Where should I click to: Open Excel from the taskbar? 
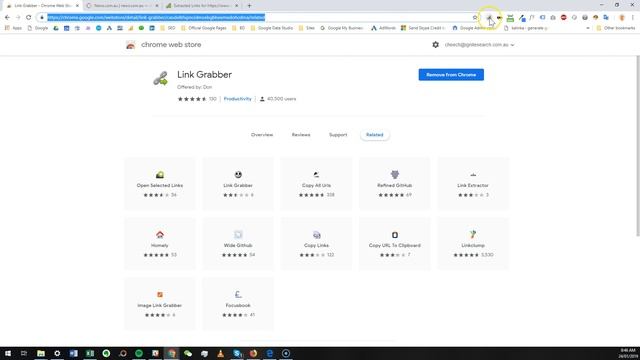tap(90, 353)
